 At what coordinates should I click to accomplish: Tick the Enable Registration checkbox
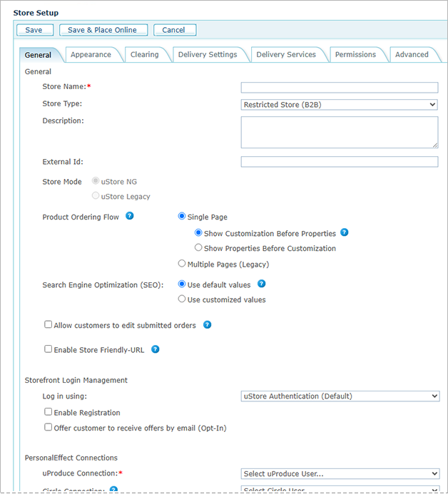click(x=49, y=412)
